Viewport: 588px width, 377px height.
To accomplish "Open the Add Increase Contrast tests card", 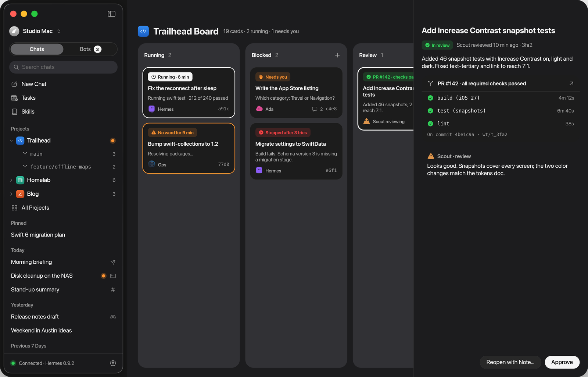I will (x=386, y=99).
